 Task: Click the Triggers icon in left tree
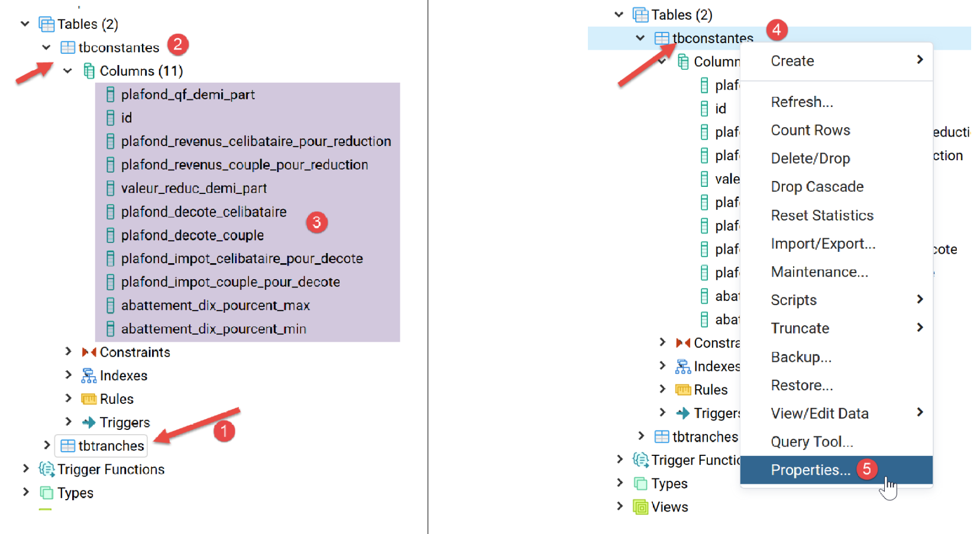coord(89,422)
